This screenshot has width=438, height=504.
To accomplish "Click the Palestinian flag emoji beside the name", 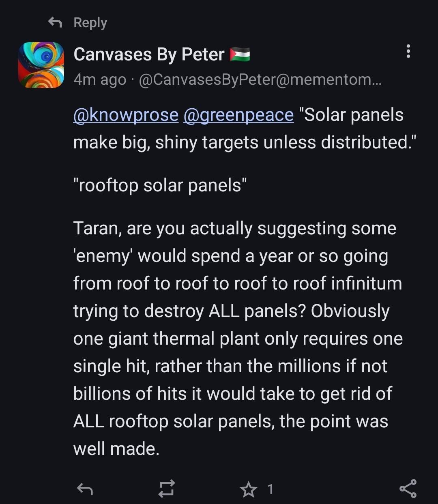I will [x=240, y=55].
